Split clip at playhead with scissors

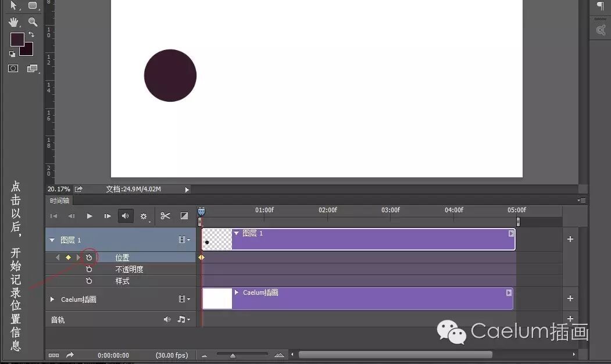(165, 216)
